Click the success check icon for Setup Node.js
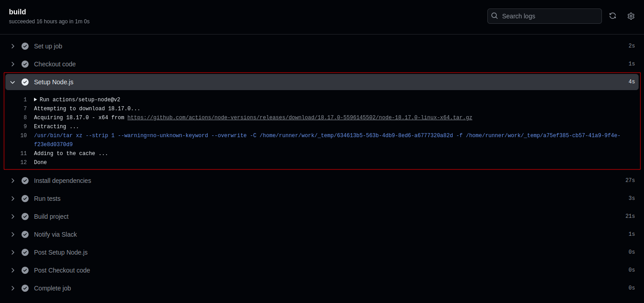This screenshot has height=303, width=644. tap(25, 82)
